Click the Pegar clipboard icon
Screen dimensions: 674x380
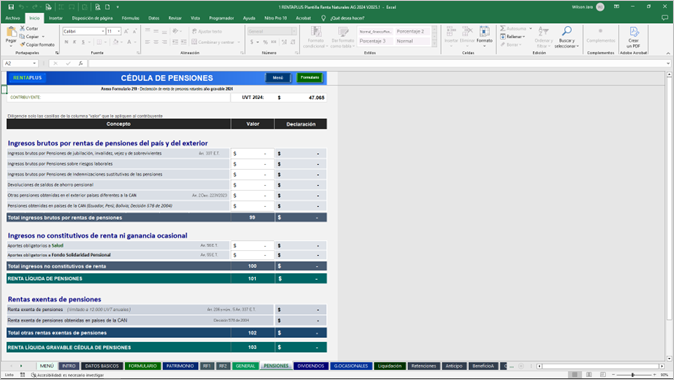pos(11,32)
